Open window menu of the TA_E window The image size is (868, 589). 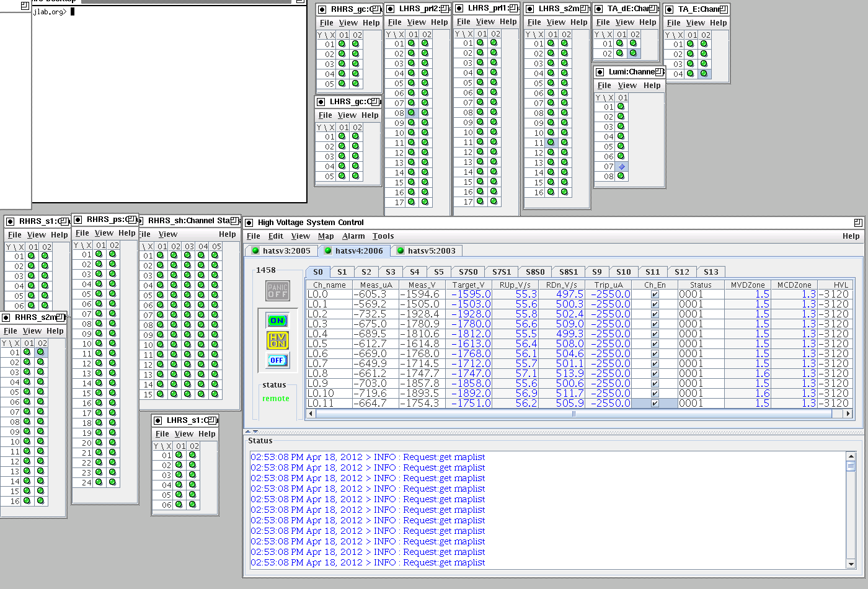click(669, 9)
